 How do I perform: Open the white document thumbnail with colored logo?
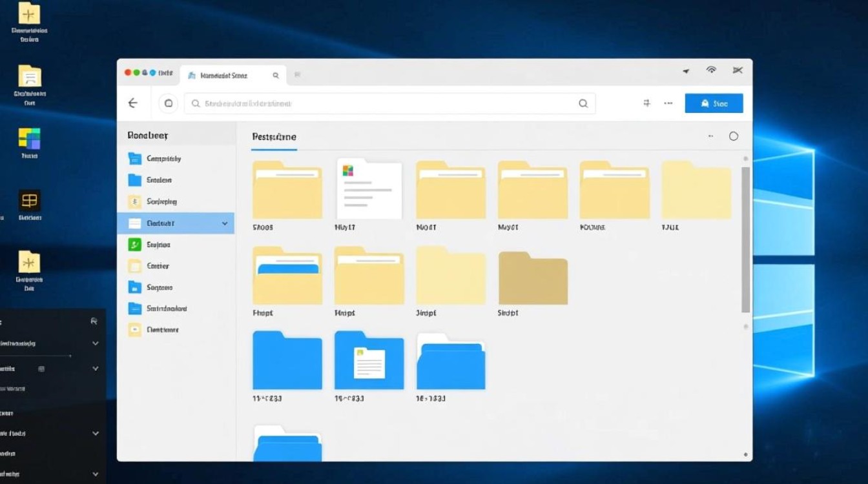[x=369, y=188]
